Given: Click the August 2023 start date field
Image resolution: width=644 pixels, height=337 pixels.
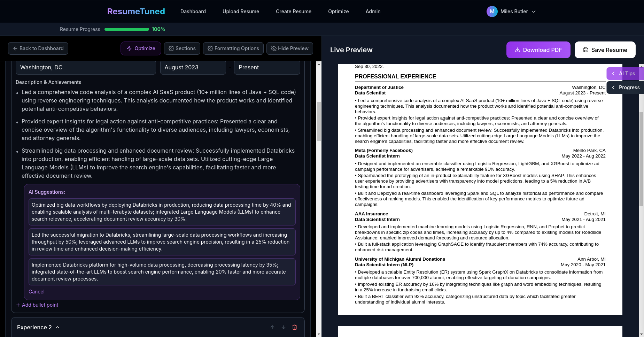Looking at the screenshot, I should 193,67.
